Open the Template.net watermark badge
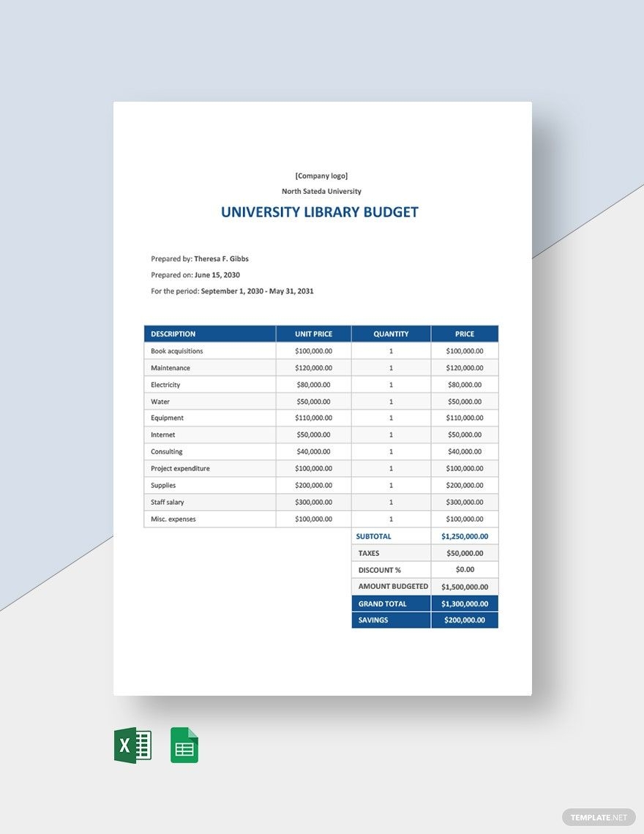 (599, 817)
